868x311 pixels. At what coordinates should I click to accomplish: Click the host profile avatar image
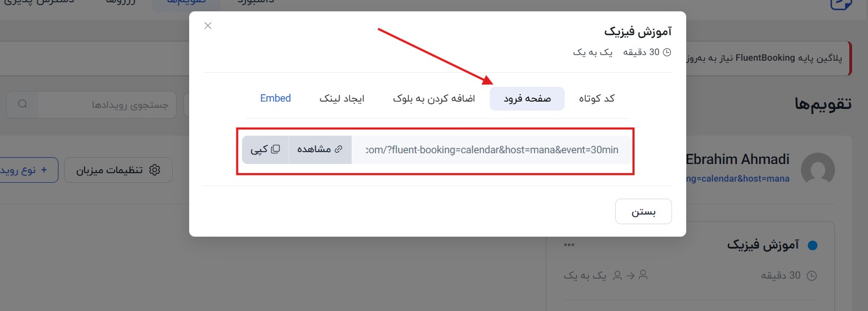[x=817, y=170]
